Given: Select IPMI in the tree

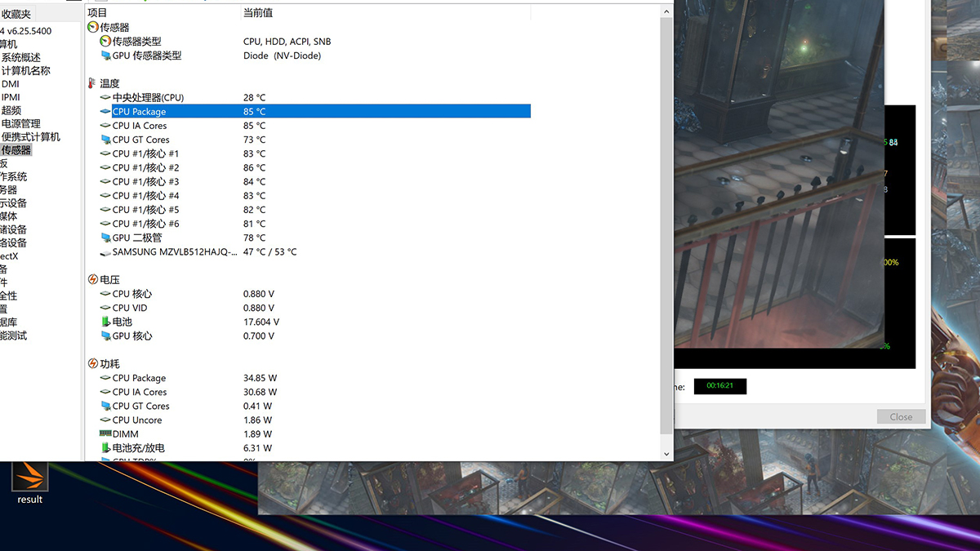Looking at the screenshot, I should pyautogui.click(x=11, y=97).
